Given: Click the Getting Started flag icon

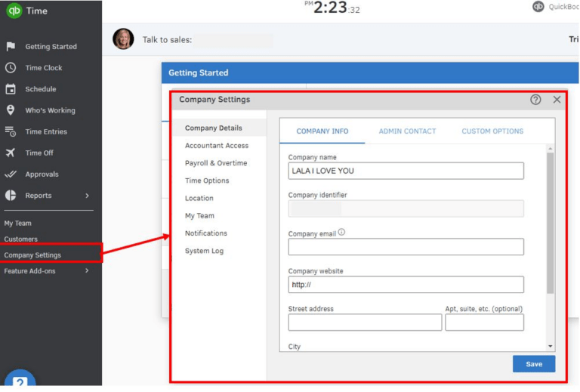Looking at the screenshot, I should [x=11, y=46].
